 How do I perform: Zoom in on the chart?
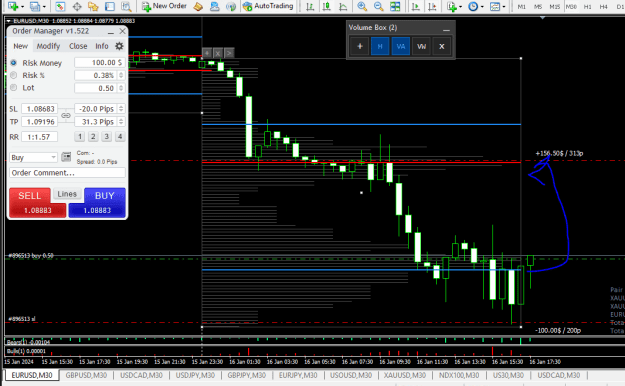pyautogui.click(x=362, y=6)
